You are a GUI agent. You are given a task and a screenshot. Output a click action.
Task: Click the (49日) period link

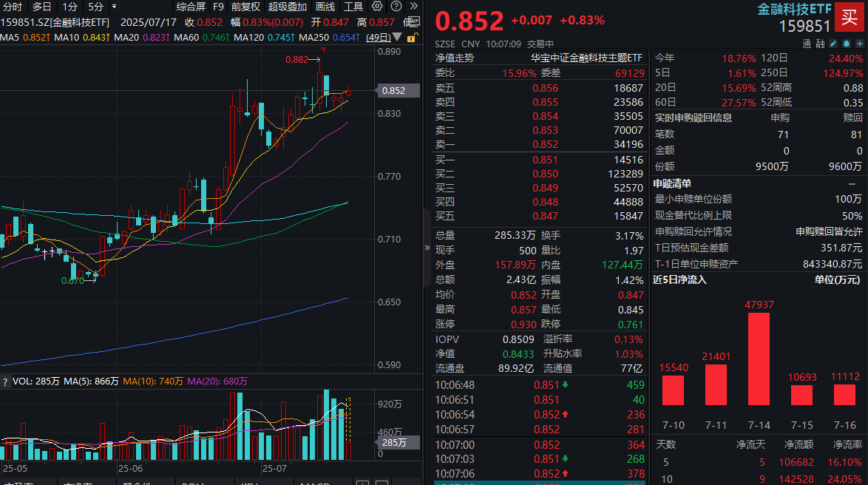point(379,38)
